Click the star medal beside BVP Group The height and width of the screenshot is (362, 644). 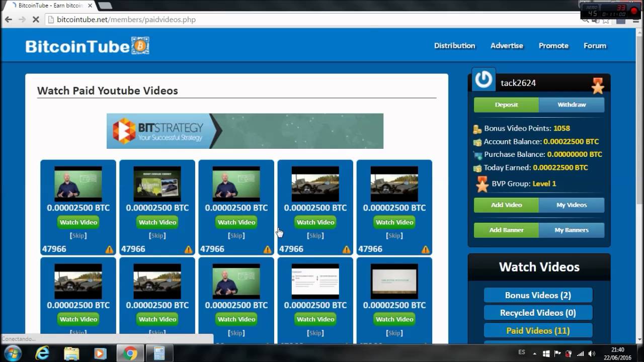(482, 184)
